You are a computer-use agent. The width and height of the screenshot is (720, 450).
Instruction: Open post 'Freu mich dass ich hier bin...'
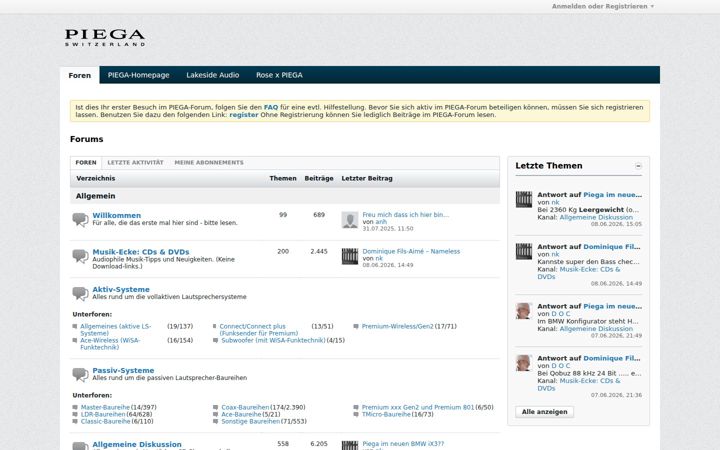pyautogui.click(x=405, y=214)
